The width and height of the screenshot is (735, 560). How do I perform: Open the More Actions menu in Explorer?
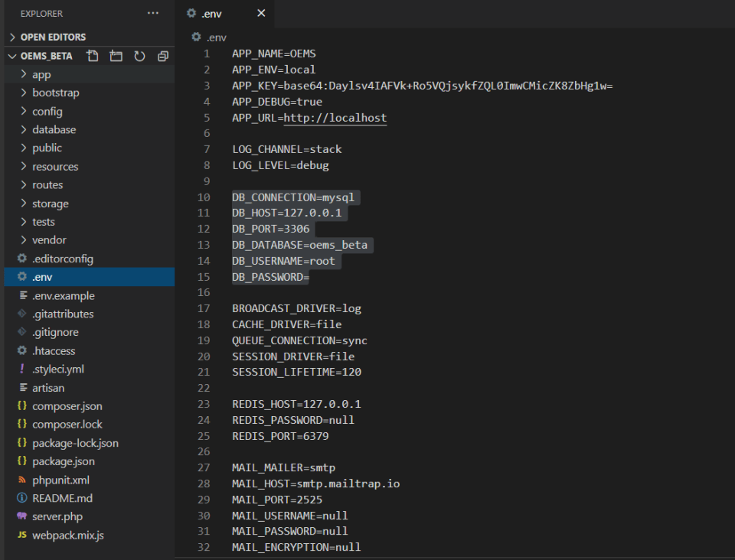[x=152, y=13]
